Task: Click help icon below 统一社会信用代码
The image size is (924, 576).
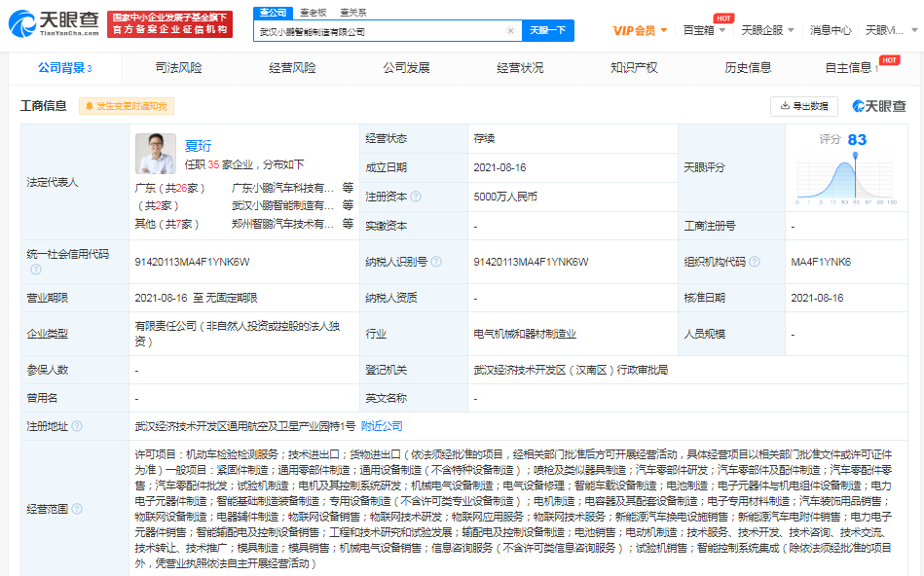Action: tap(35, 270)
